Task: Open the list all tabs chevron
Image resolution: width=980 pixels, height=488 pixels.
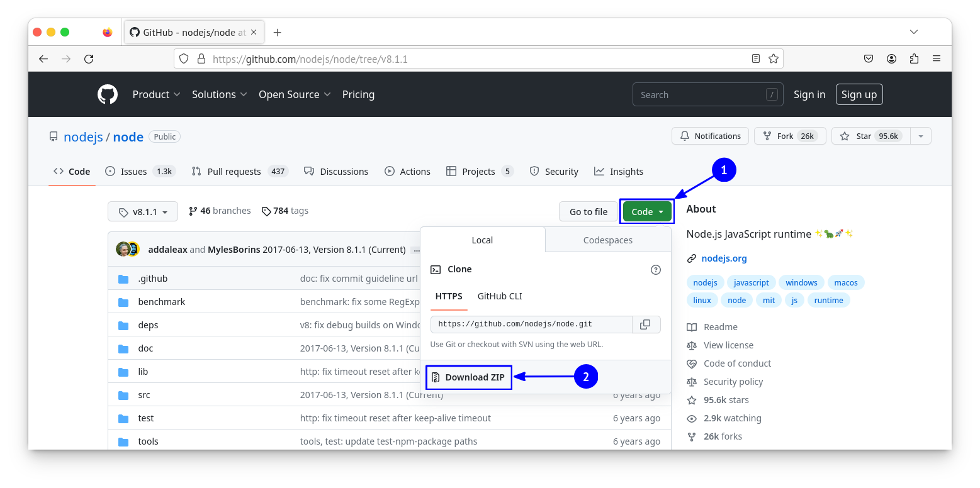Action: 914,32
